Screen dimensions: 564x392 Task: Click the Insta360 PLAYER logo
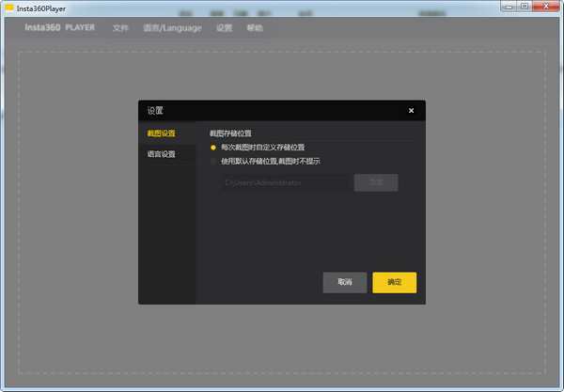tap(61, 28)
